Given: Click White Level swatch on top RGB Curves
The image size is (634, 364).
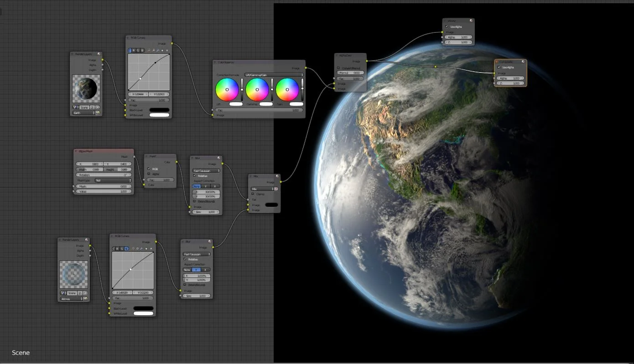Looking at the screenshot, I should [159, 115].
